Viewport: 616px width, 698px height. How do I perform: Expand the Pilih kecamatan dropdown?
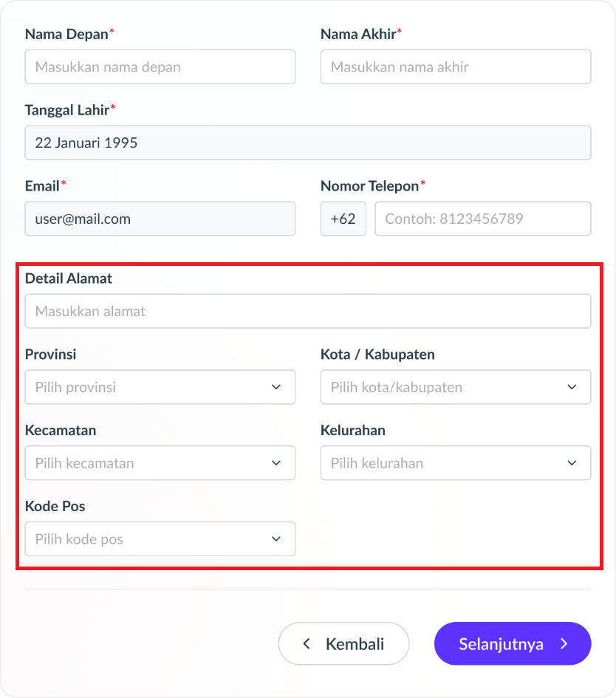(x=160, y=463)
